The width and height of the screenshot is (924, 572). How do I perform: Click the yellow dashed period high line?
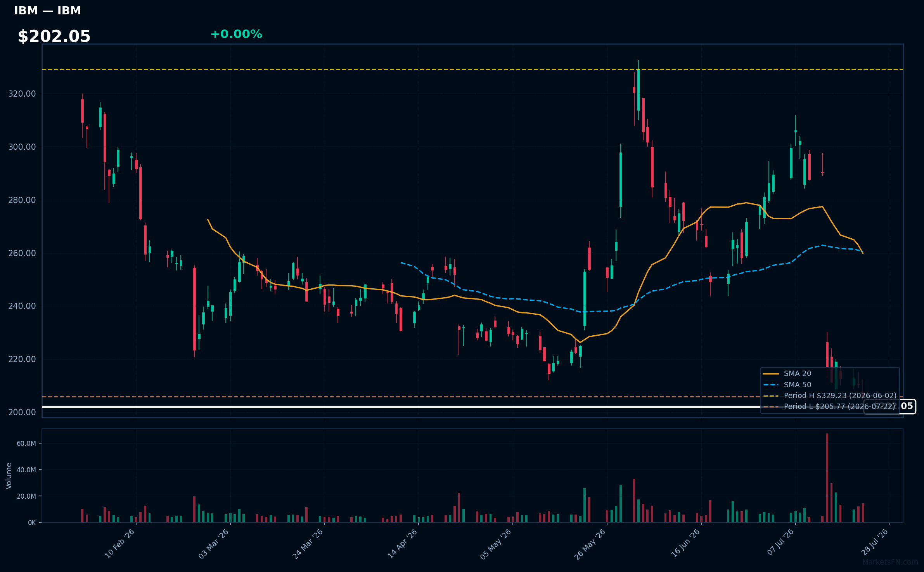click(x=472, y=69)
